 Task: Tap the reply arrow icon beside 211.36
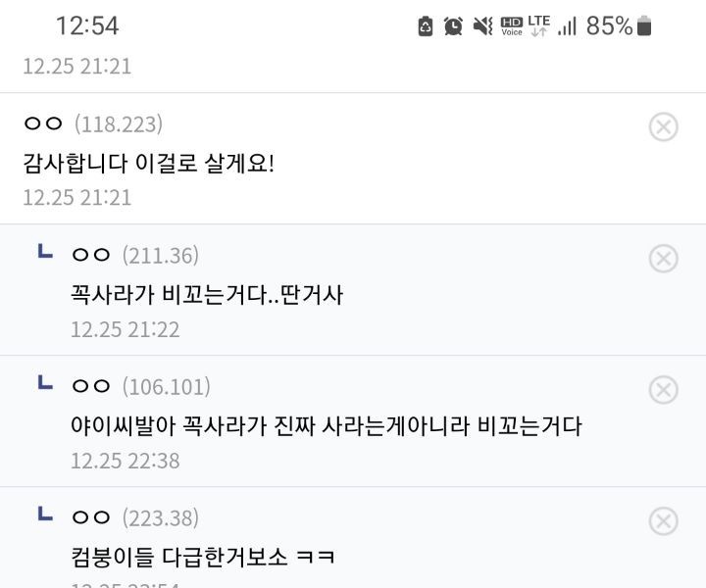pyautogui.click(x=45, y=253)
